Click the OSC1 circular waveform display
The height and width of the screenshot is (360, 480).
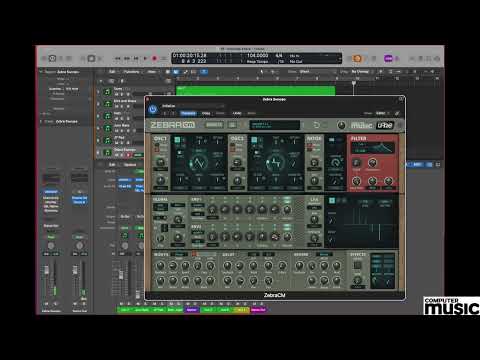pyautogui.click(x=199, y=163)
